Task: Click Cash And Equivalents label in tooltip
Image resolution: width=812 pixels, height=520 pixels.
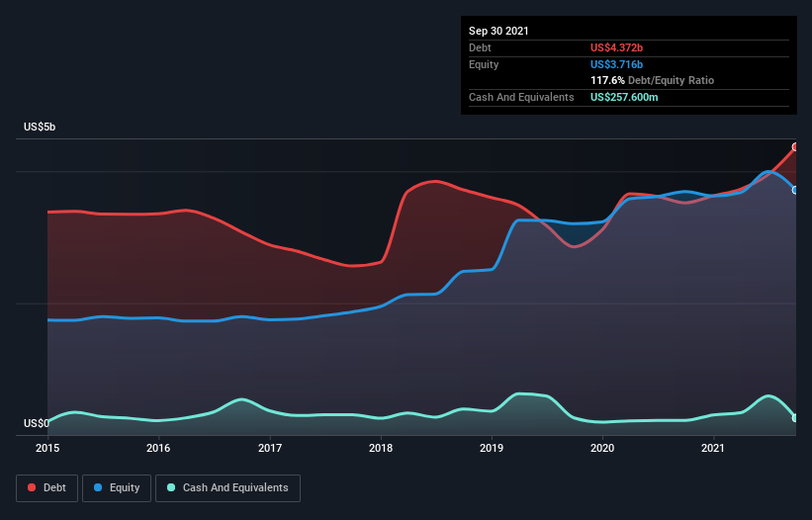Action: pyautogui.click(x=521, y=97)
